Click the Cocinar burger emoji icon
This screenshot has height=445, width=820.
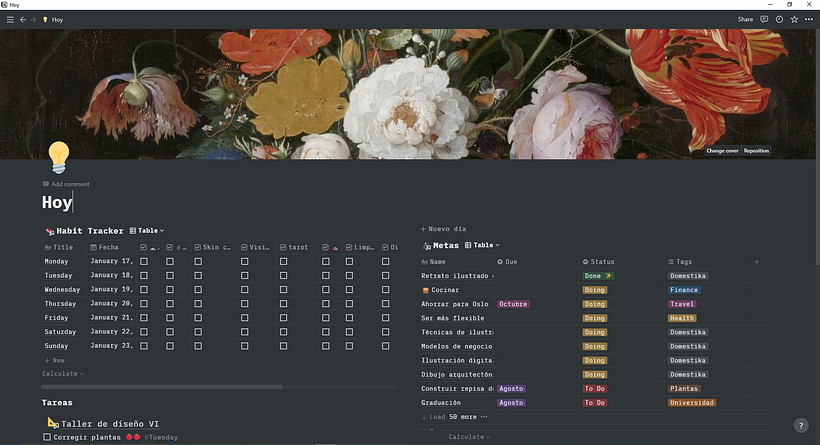425,290
